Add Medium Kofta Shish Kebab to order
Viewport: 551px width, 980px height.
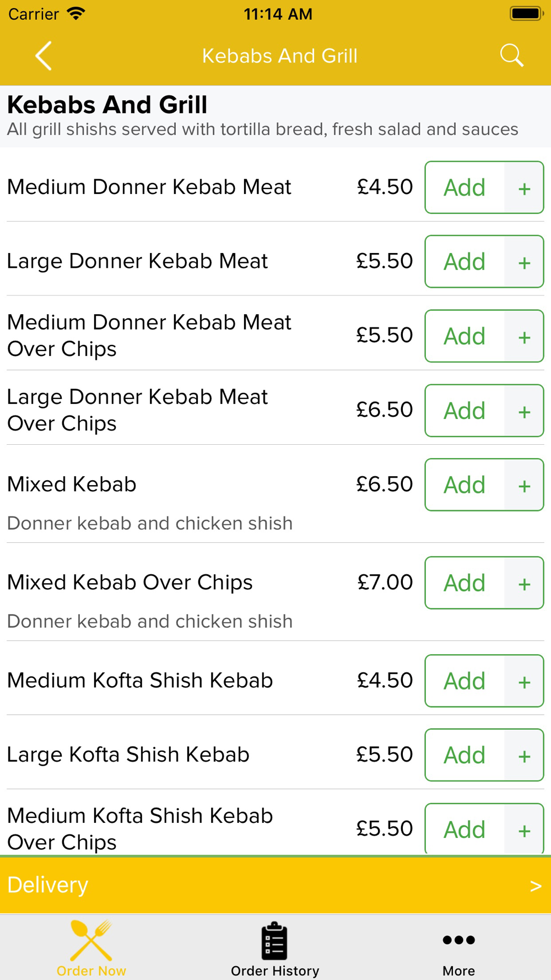coord(464,681)
